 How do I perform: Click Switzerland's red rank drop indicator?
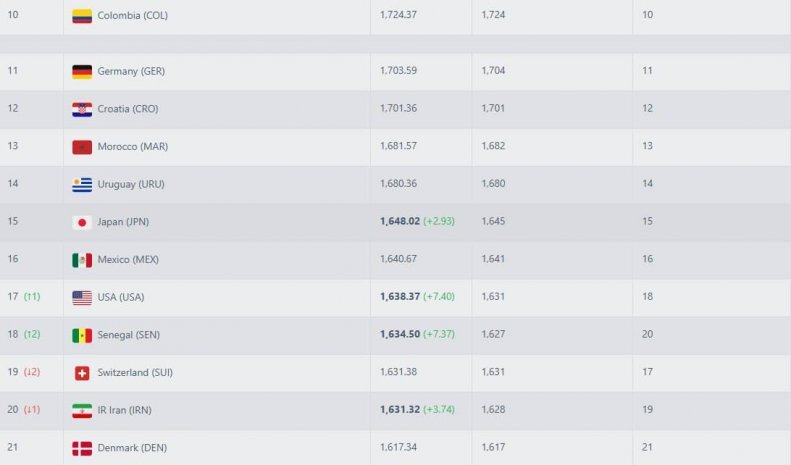coord(31,372)
